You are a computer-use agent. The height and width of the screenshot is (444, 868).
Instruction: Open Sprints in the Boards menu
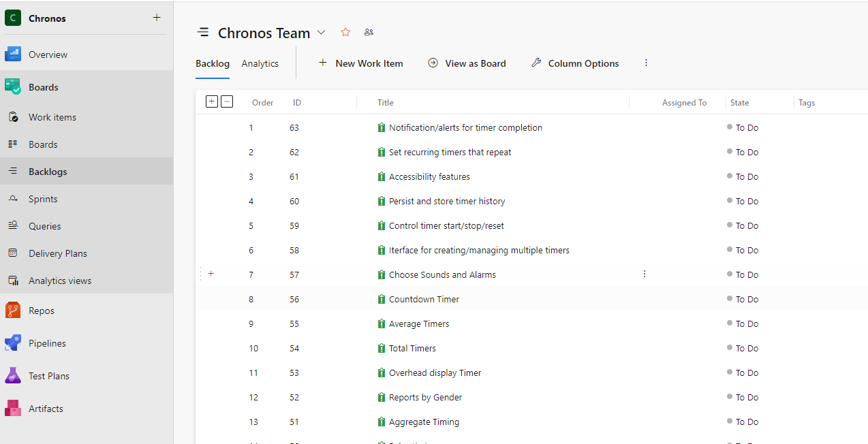[43, 199]
